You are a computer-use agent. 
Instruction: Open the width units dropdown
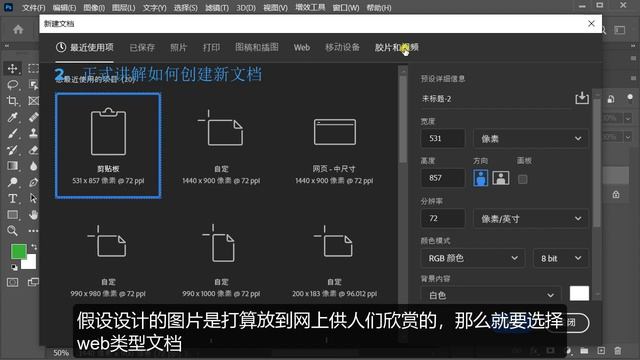[x=531, y=138]
